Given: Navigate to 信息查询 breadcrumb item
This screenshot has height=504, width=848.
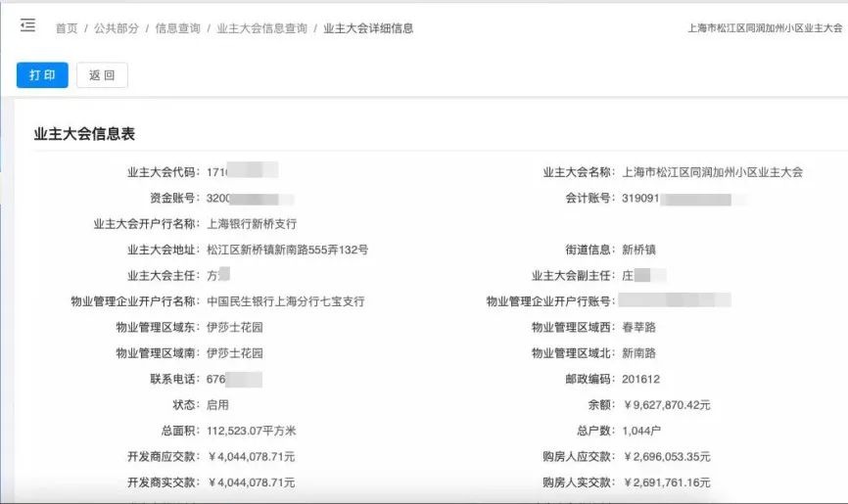Looking at the screenshot, I should [x=177, y=28].
